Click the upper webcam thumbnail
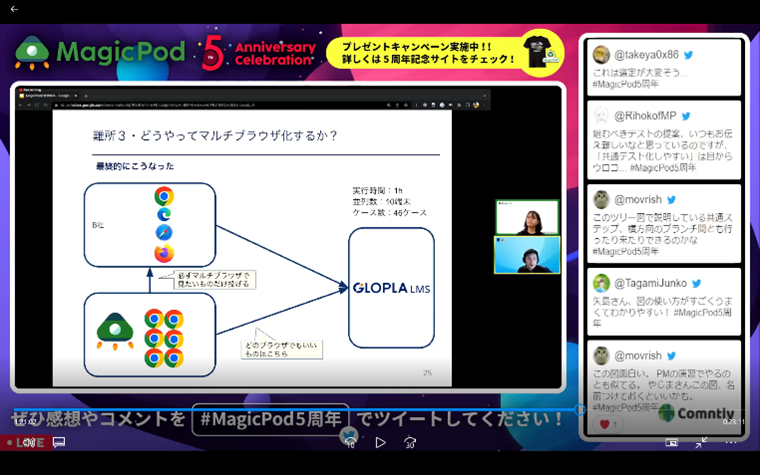Viewport: 760px width, 475px height. click(527, 217)
